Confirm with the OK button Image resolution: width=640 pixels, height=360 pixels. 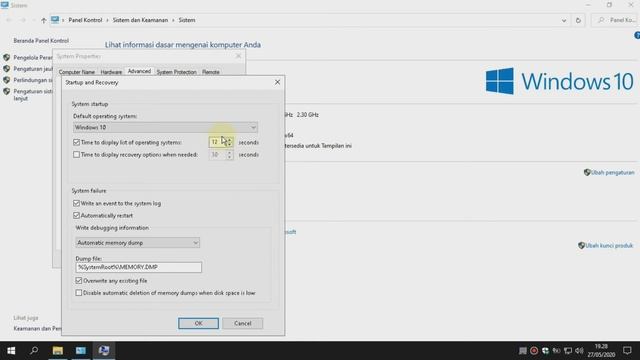198,323
